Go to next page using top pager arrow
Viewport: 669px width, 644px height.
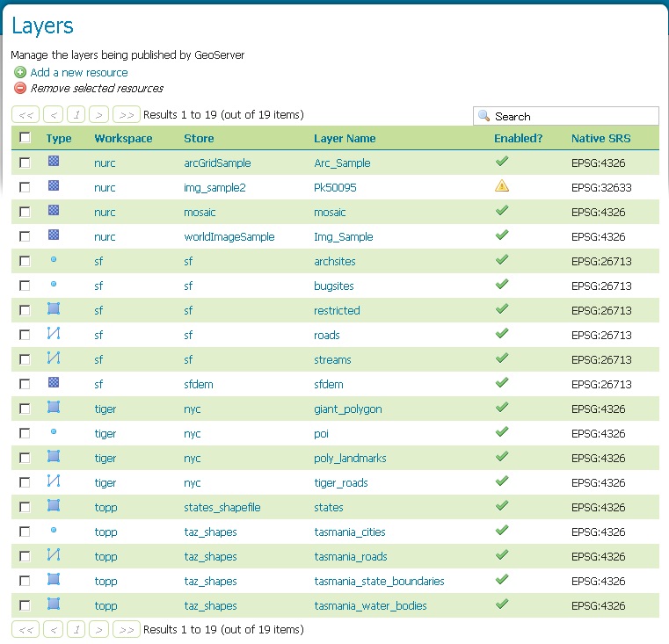tap(99, 115)
